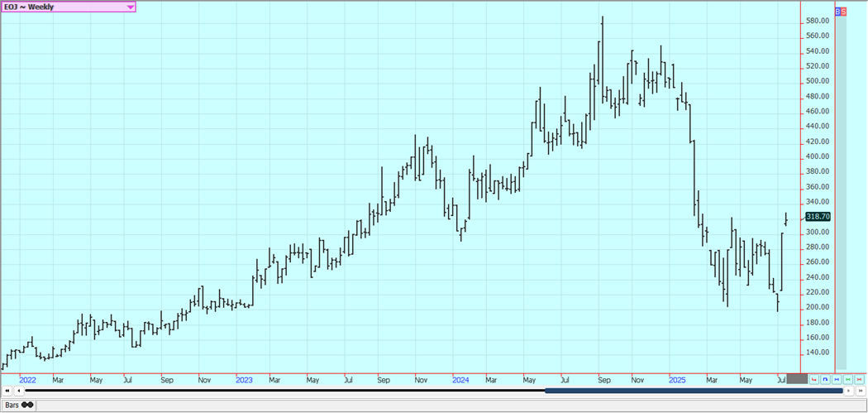
Task: Click the gray box beside the Jul label
Action: tap(797, 379)
